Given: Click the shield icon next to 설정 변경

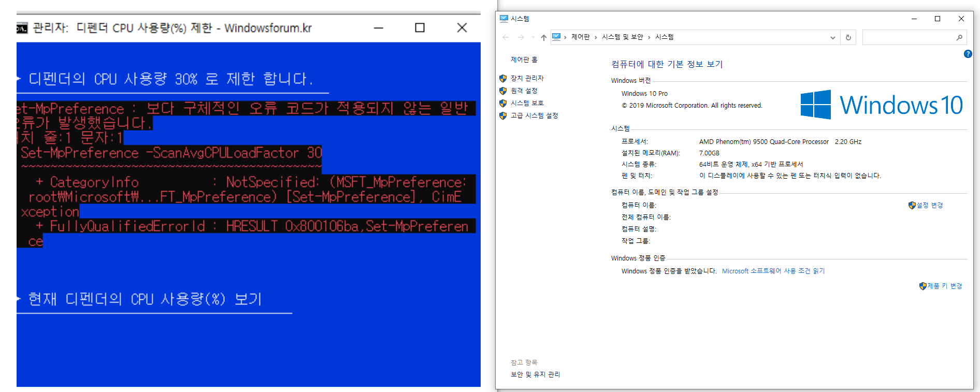Looking at the screenshot, I should click(x=912, y=205).
